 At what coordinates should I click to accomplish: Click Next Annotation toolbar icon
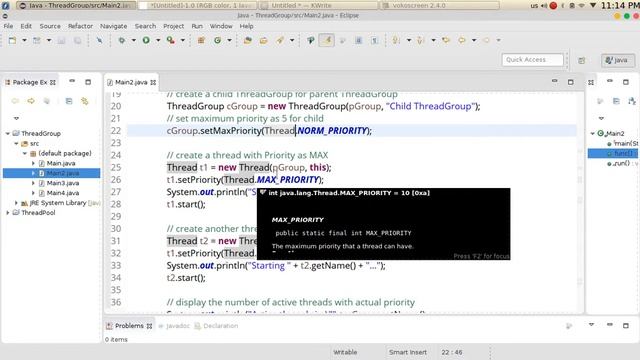click(x=396, y=40)
